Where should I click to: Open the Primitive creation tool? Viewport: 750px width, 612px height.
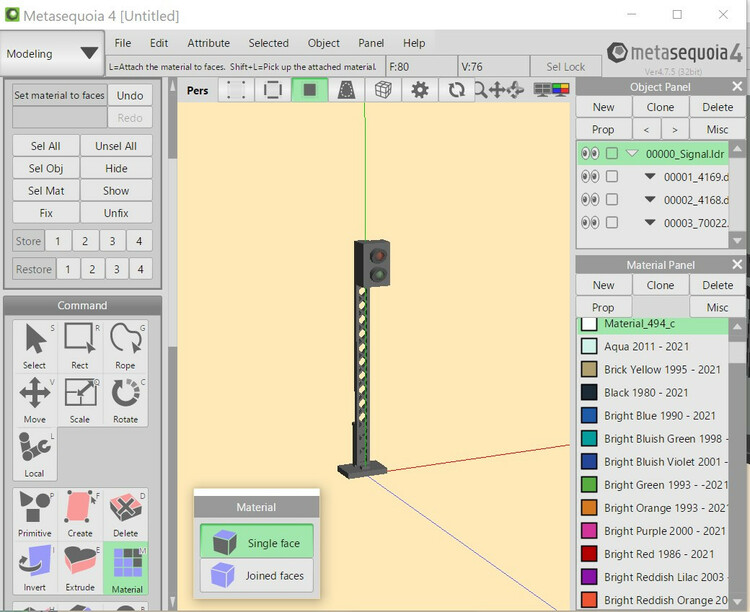pos(34,514)
